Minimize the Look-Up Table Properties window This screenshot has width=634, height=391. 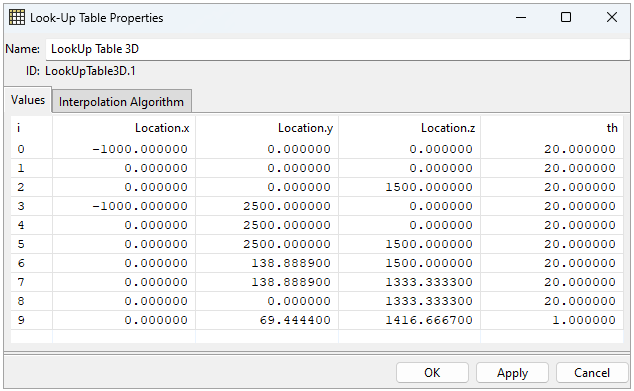(x=521, y=17)
